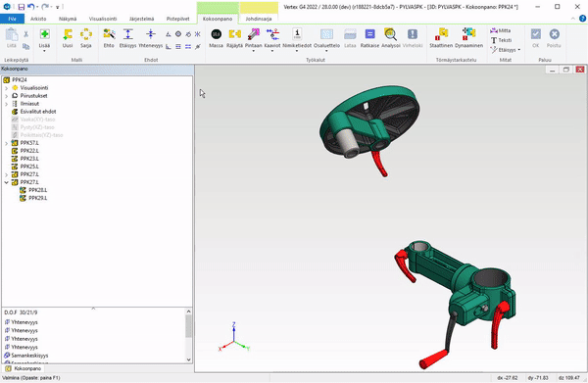
Task: Click the Osaluettelo parts list icon
Action: click(x=326, y=34)
